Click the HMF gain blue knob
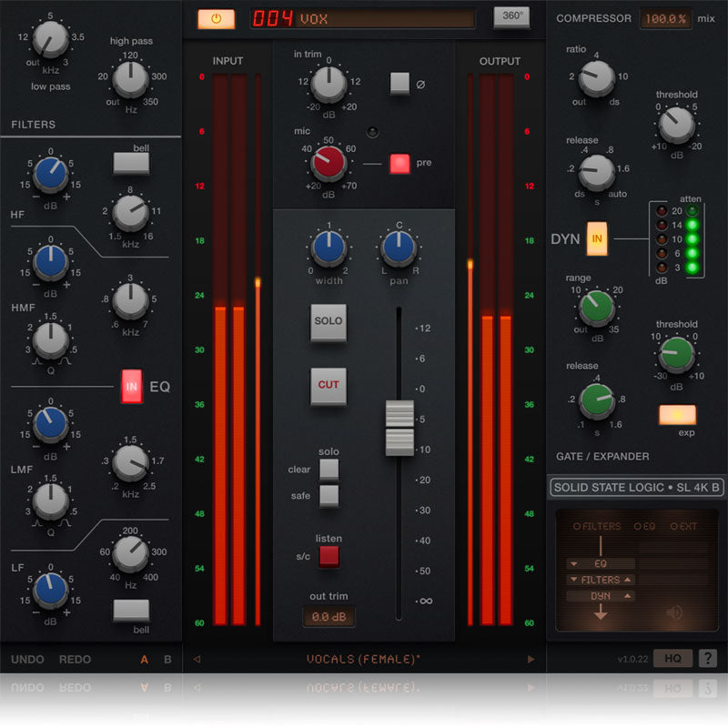 [x=51, y=262]
